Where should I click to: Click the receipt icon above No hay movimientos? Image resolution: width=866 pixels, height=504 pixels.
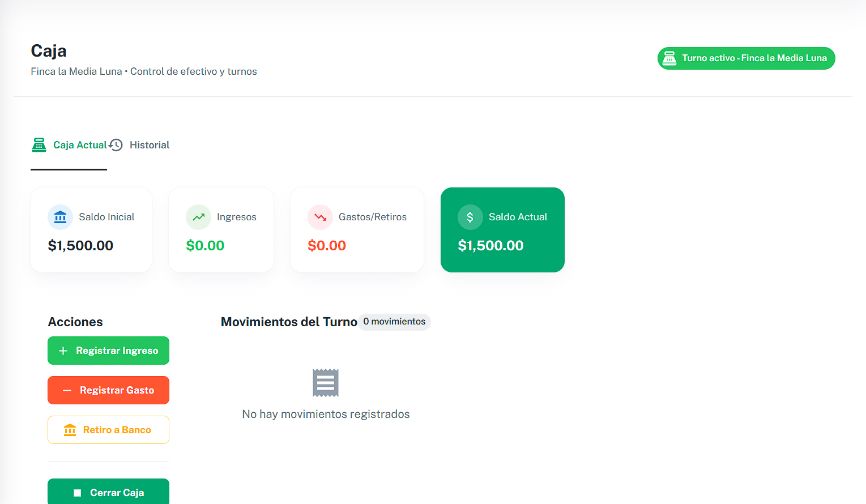coord(326,383)
